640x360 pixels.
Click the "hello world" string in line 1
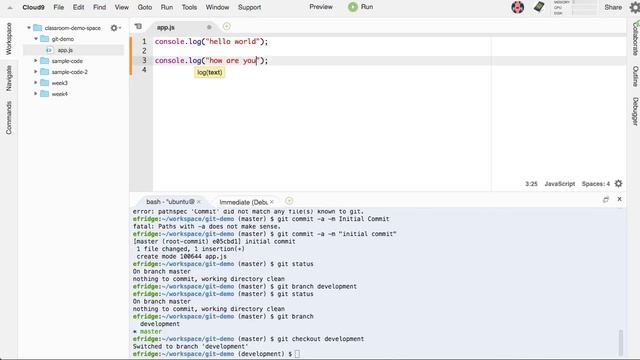tap(233, 42)
